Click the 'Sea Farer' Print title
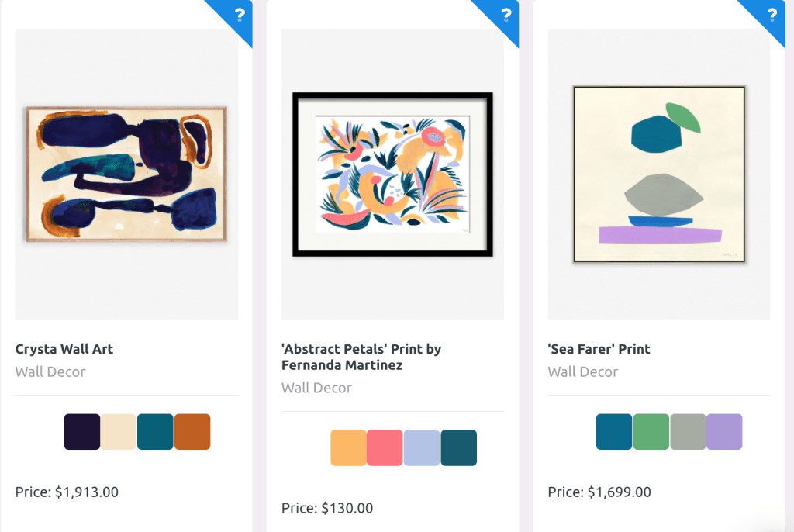This screenshot has width=794, height=532. pyautogui.click(x=599, y=349)
